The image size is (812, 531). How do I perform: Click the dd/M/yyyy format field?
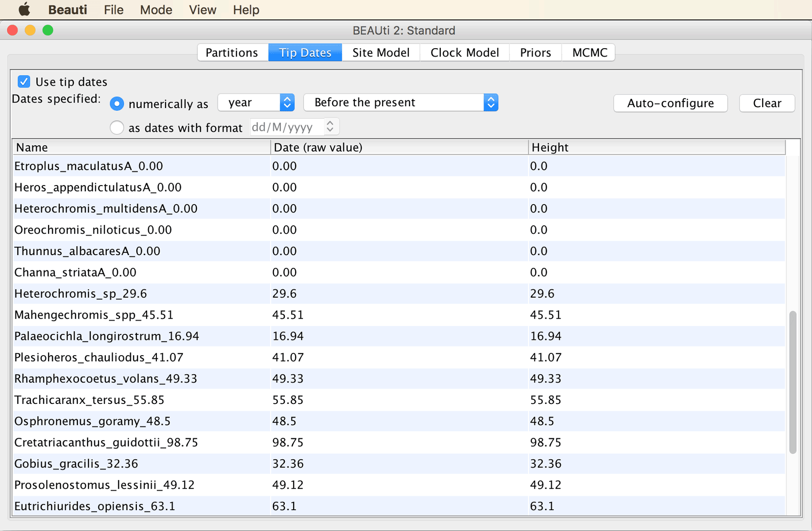pyautogui.click(x=287, y=127)
